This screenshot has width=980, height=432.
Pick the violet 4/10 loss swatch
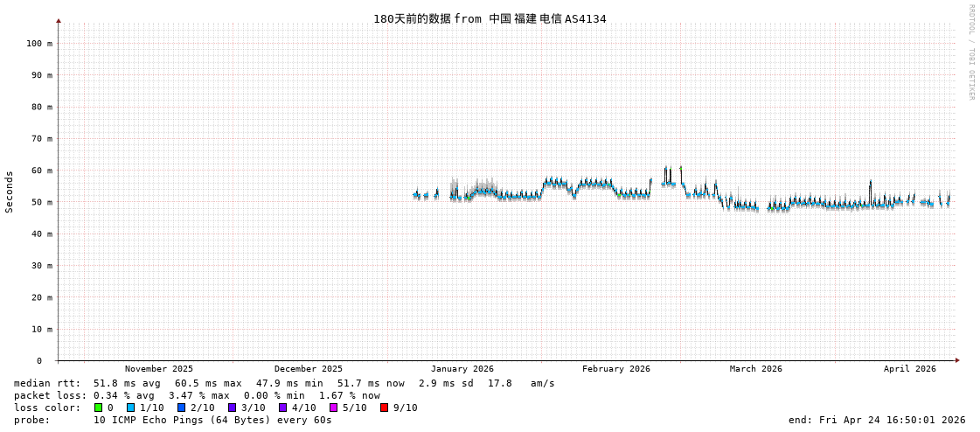click(x=282, y=408)
